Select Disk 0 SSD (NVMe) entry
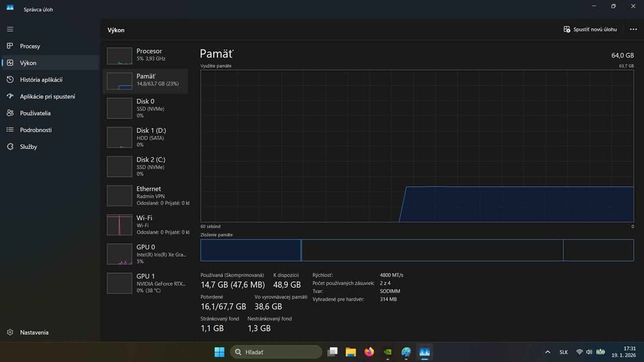The width and height of the screenshot is (644, 362). [x=146, y=108]
